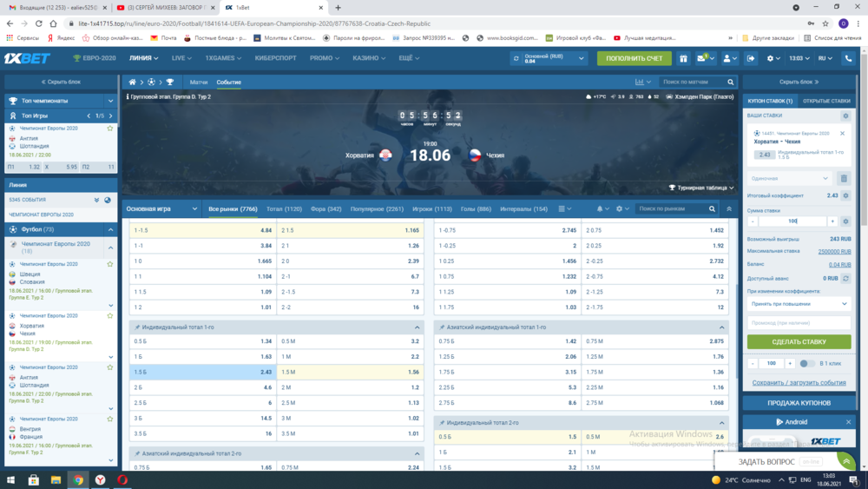Collapse all markets double-arrow icon
This screenshot has height=489, width=868.
[x=729, y=208]
